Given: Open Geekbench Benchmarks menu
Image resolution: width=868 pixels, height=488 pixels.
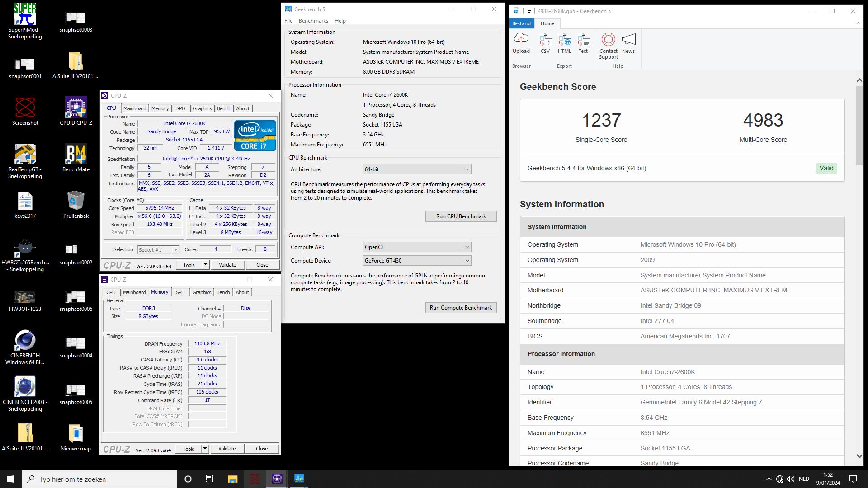Looking at the screenshot, I should click(x=313, y=21).
